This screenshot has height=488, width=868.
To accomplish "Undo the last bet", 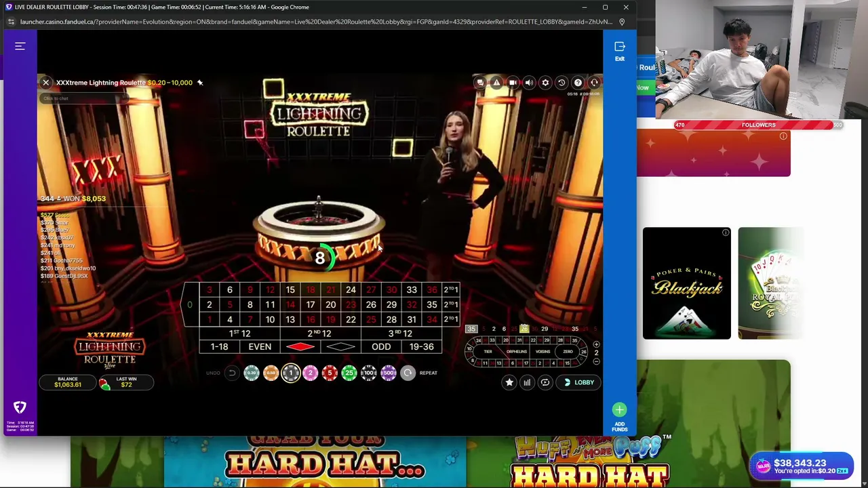I will (232, 373).
